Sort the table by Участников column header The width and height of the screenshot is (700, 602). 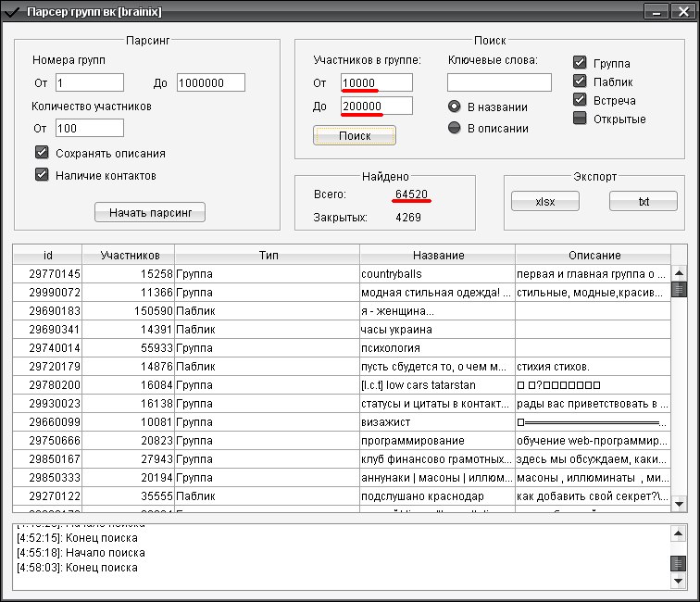click(x=128, y=255)
